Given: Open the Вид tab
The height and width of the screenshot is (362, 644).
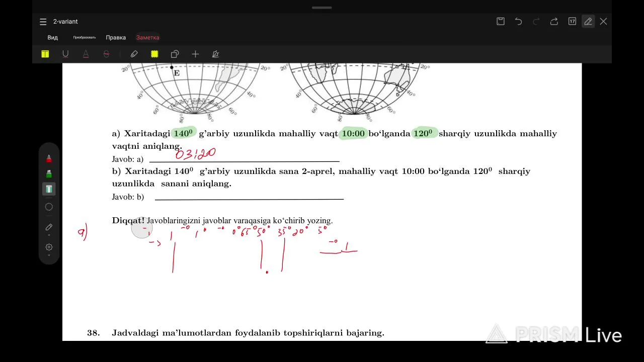Looking at the screenshot, I should (x=53, y=38).
